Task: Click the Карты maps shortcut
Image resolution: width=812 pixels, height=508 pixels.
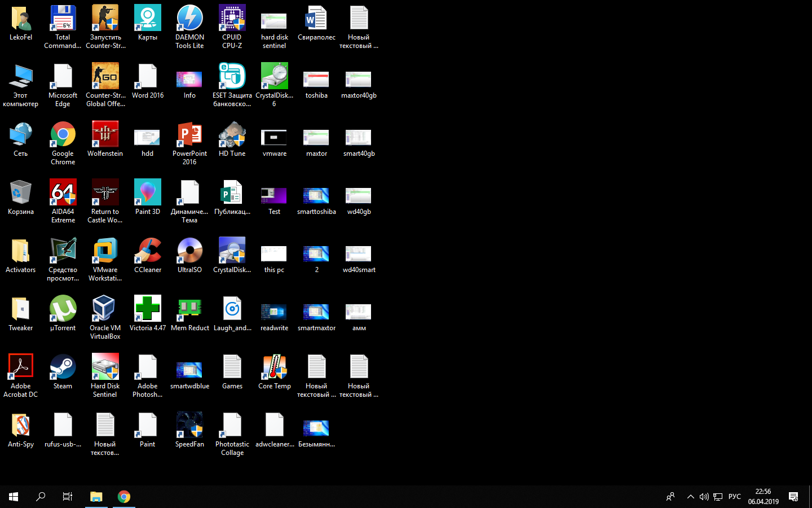Action: (147, 18)
